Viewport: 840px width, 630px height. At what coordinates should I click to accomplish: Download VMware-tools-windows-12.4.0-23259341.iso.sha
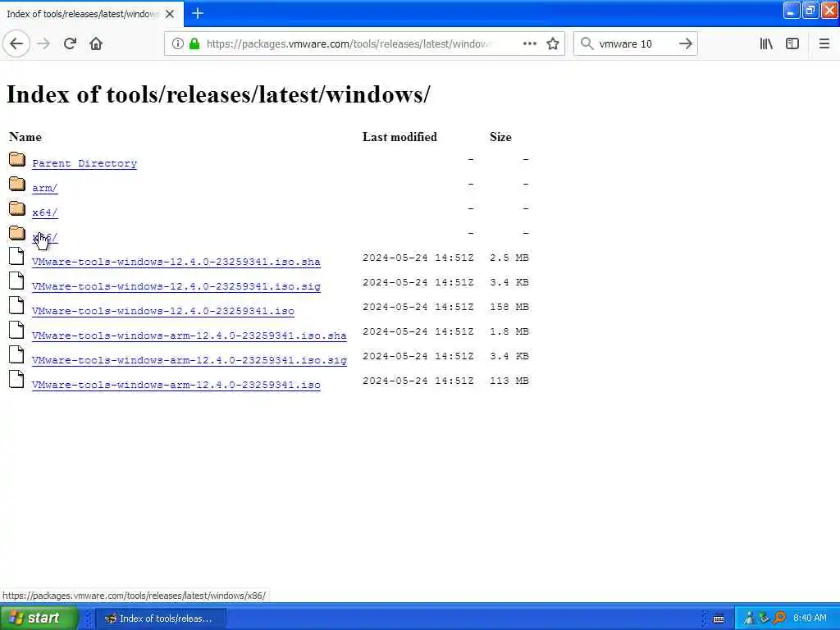[x=176, y=262]
